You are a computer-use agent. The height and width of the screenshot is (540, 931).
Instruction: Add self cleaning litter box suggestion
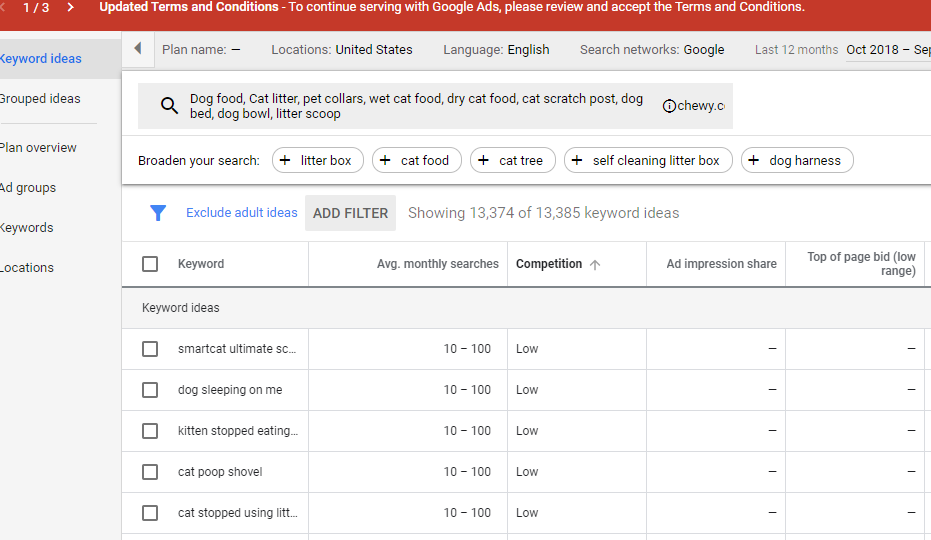point(648,160)
